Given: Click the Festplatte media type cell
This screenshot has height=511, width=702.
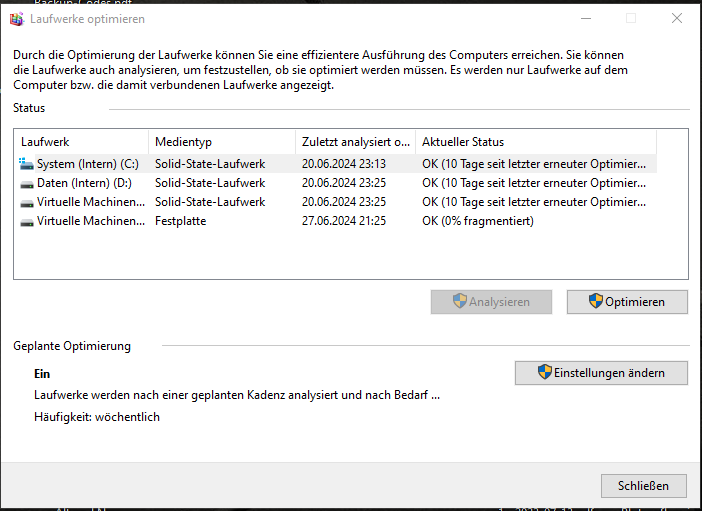Looking at the screenshot, I should 180,221.
